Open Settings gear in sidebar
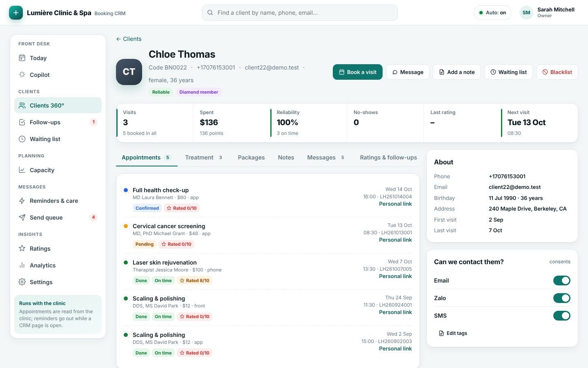This screenshot has height=368, width=588. 58,282
